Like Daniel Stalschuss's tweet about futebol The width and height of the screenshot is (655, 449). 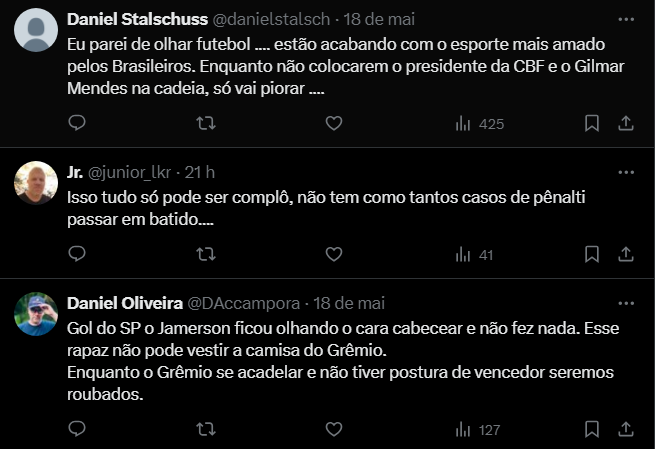click(x=334, y=123)
